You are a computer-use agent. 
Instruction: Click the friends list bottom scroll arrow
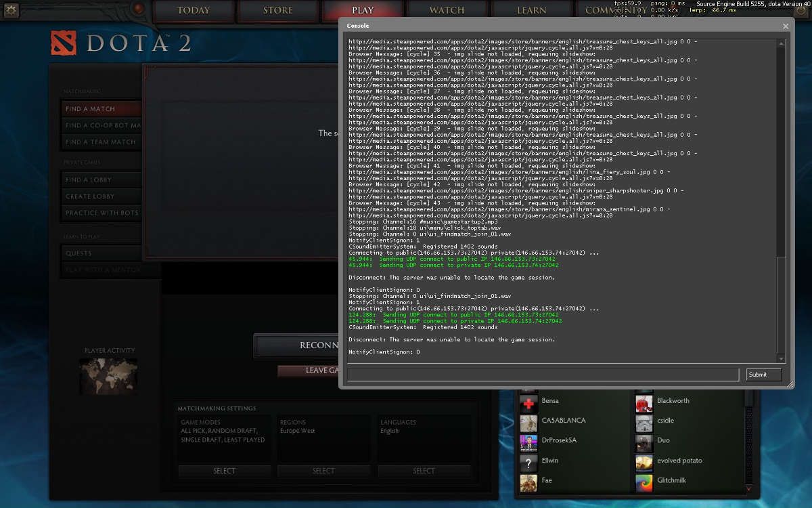pyautogui.click(x=748, y=488)
